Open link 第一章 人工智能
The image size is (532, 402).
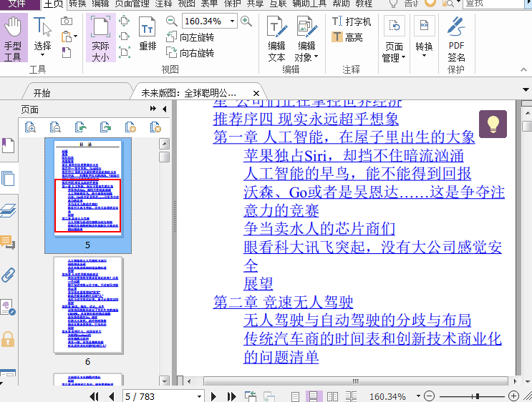(x=344, y=137)
